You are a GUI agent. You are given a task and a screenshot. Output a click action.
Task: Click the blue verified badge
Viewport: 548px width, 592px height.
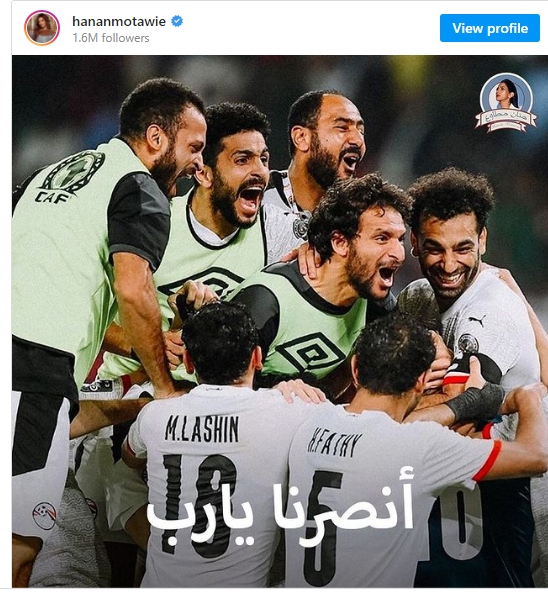coord(177,21)
